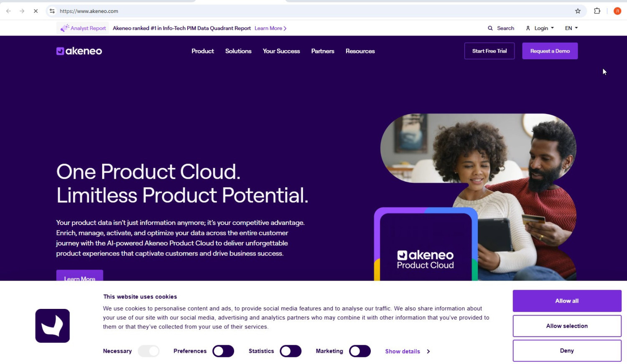The width and height of the screenshot is (627, 364).
Task: Open the Product menu
Action: [x=203, y=51]
